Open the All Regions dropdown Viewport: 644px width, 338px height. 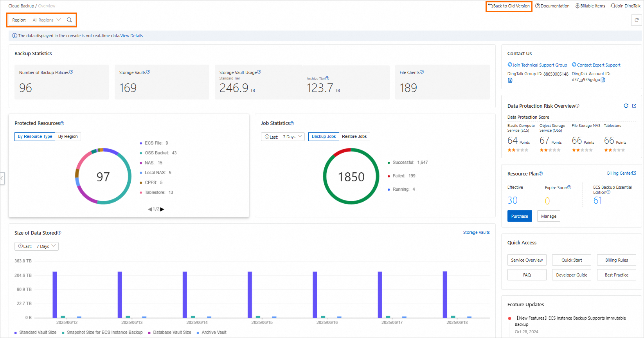pos(47,20)
